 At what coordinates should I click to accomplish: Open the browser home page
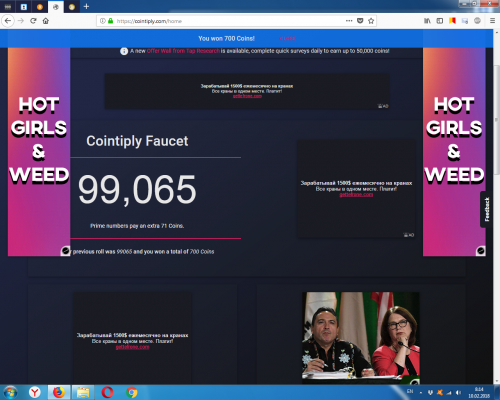click(46, 21)
